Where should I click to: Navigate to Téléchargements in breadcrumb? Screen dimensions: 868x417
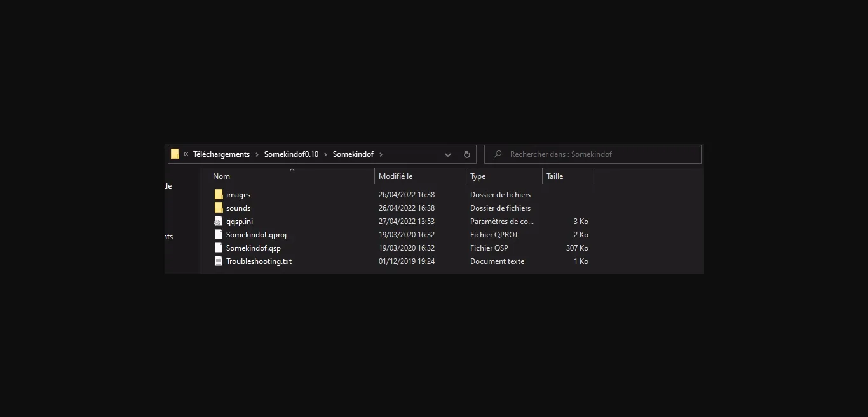221,154
